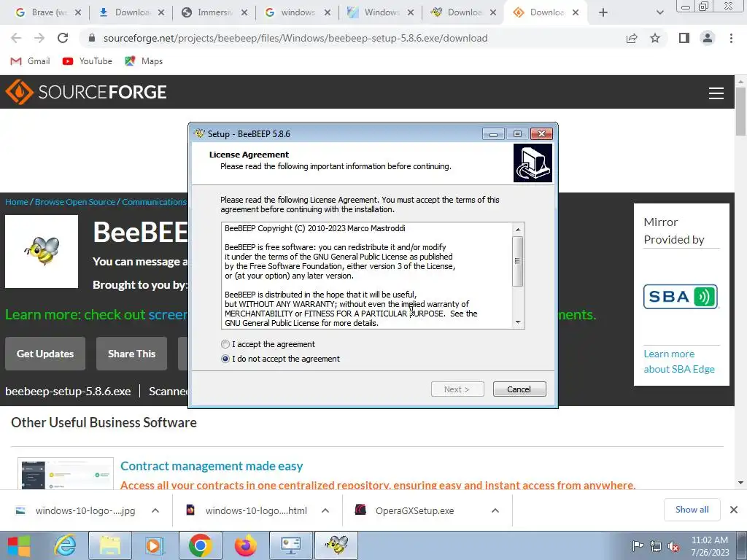
Task: Open Chrome three-dot menu
Action: click(731, 38)
